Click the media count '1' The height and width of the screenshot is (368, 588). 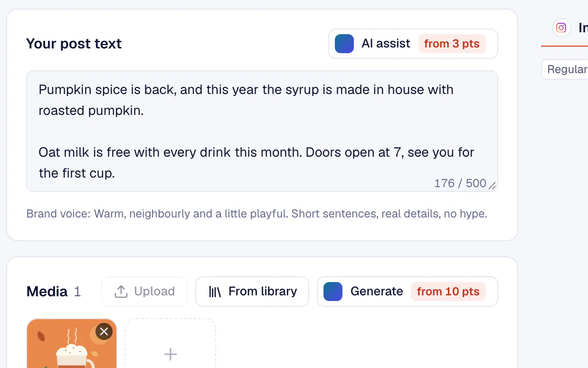[x=77, y=292]
